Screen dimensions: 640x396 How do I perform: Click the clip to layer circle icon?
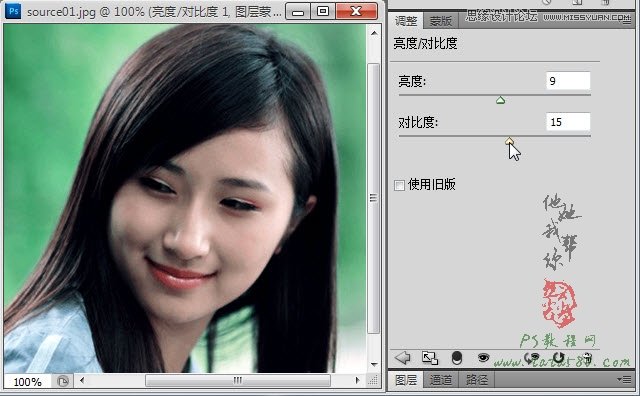457,358
